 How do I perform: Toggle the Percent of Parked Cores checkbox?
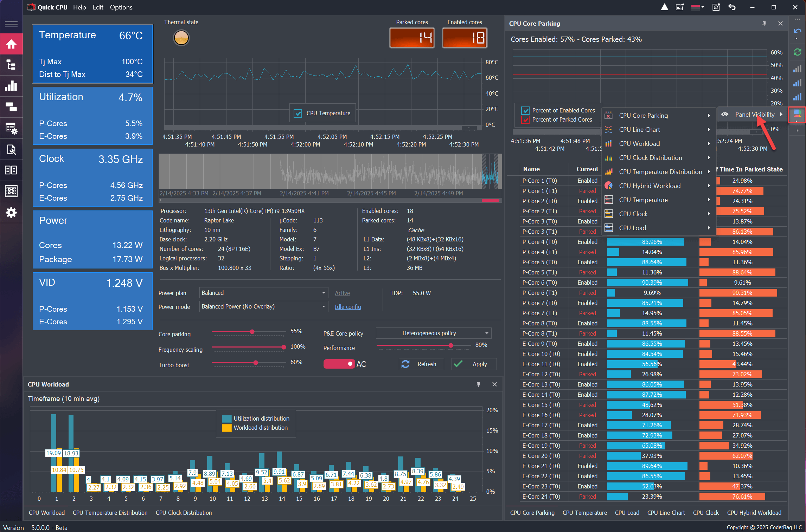coord(525,120)
